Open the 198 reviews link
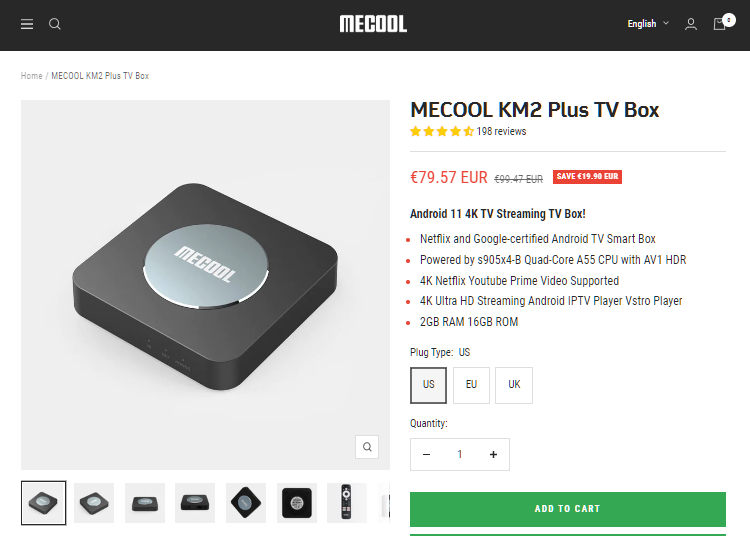750x536 pixels. [501, 131]
